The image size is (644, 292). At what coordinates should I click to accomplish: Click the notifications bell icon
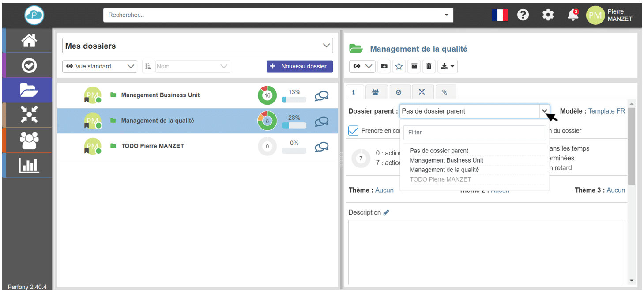pos(573,15)
